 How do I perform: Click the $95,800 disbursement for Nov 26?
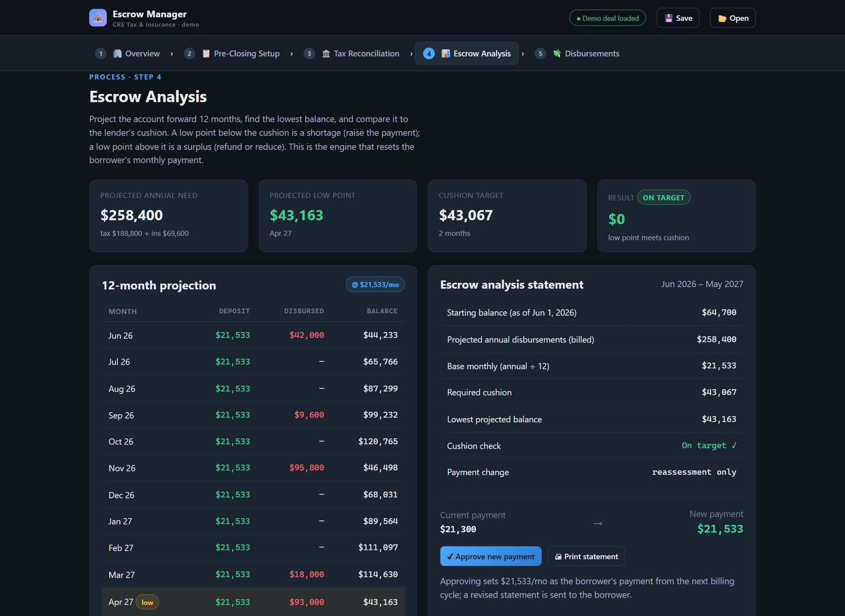pyautogui.click(x=307, y=468)
